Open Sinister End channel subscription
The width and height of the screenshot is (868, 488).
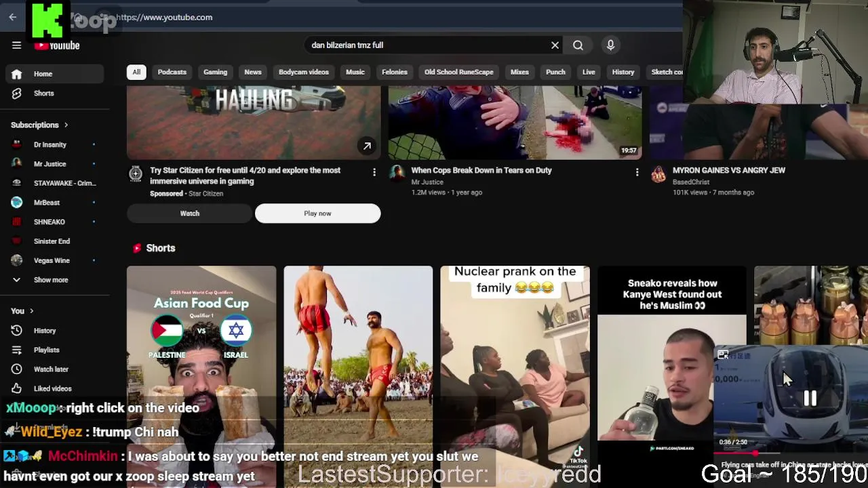(x=54, y=241)
